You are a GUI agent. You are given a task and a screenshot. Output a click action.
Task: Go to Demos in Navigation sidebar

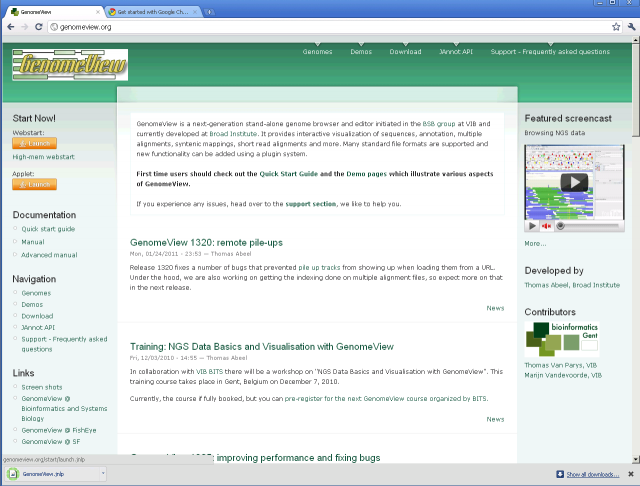32,304
